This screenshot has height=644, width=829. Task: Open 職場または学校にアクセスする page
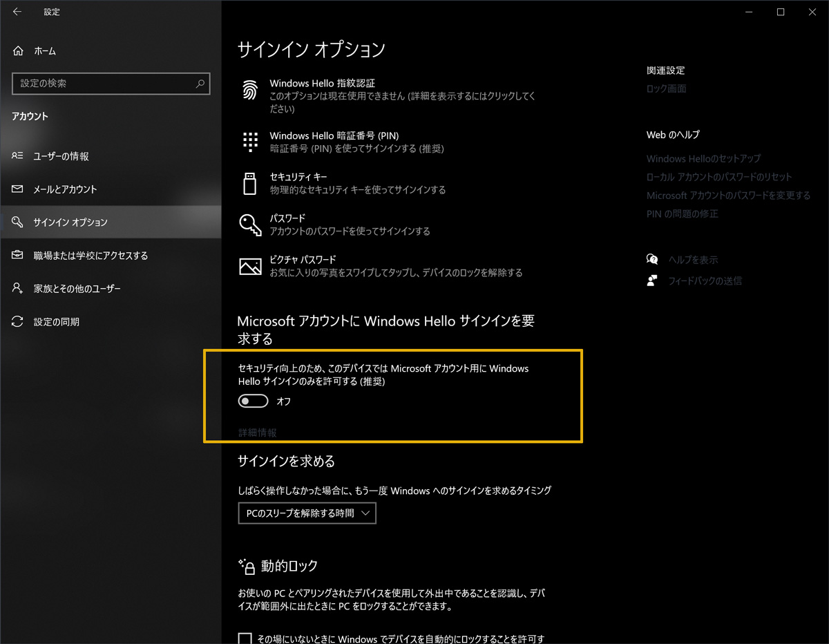click(x=111, y=256)
